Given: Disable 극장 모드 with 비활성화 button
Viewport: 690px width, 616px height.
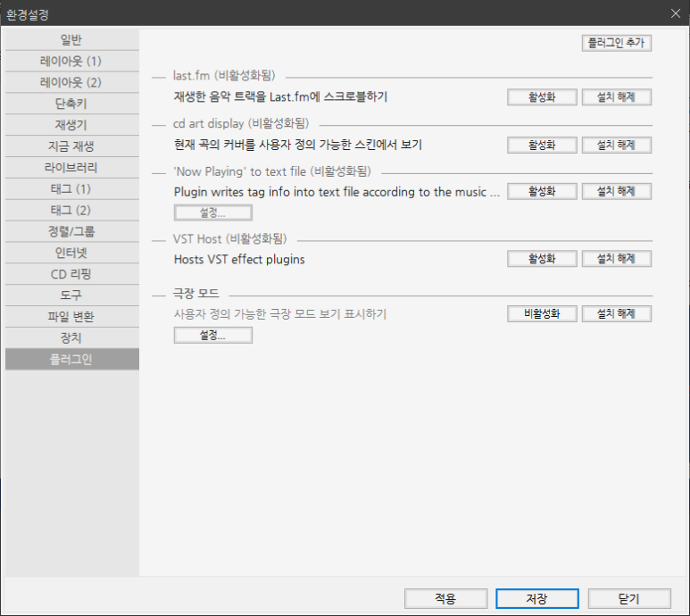Looking at the screenshot, I should (542, 314).
